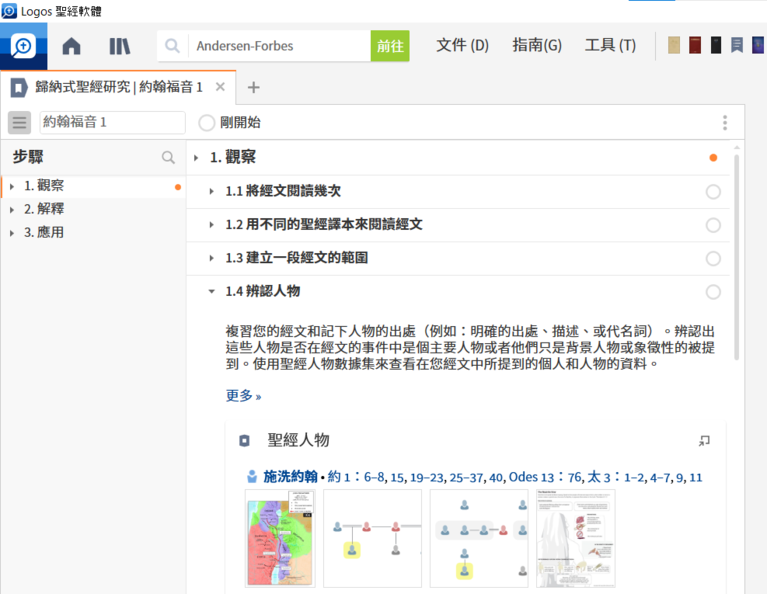Open the Library books icon
This screenshot has width=767, height=594.
coord(120,46)
